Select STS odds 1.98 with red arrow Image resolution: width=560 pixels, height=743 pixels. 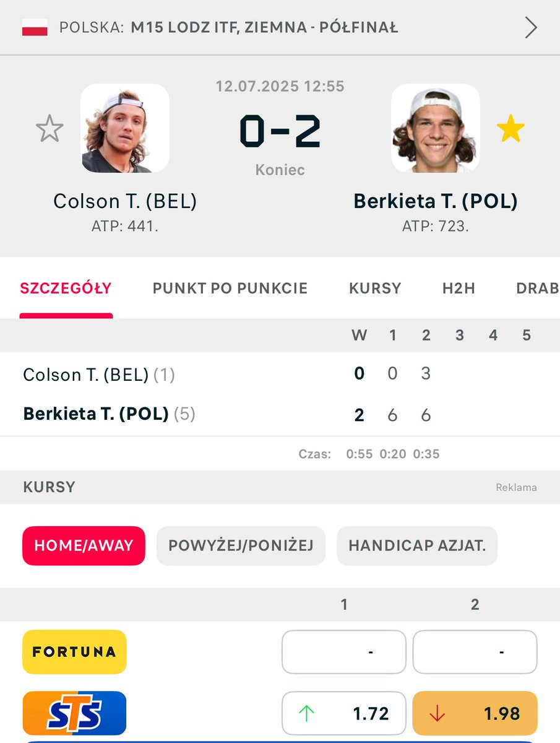(x=475, y=713)
